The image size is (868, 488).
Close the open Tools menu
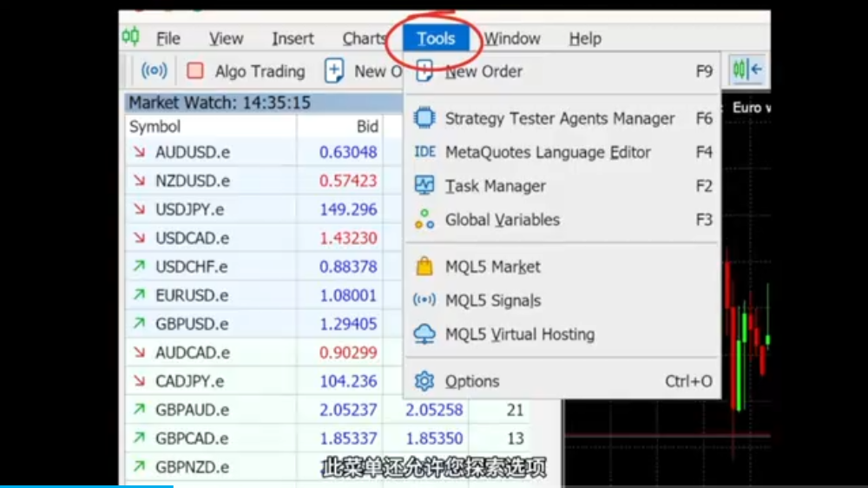436,39
